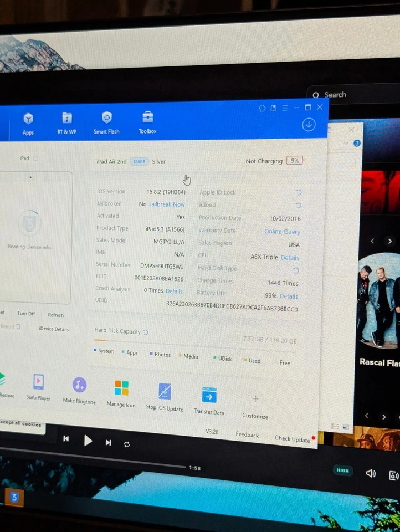Click the Online Query warranty link
This screenshot has width=400, height=532.
283,232
